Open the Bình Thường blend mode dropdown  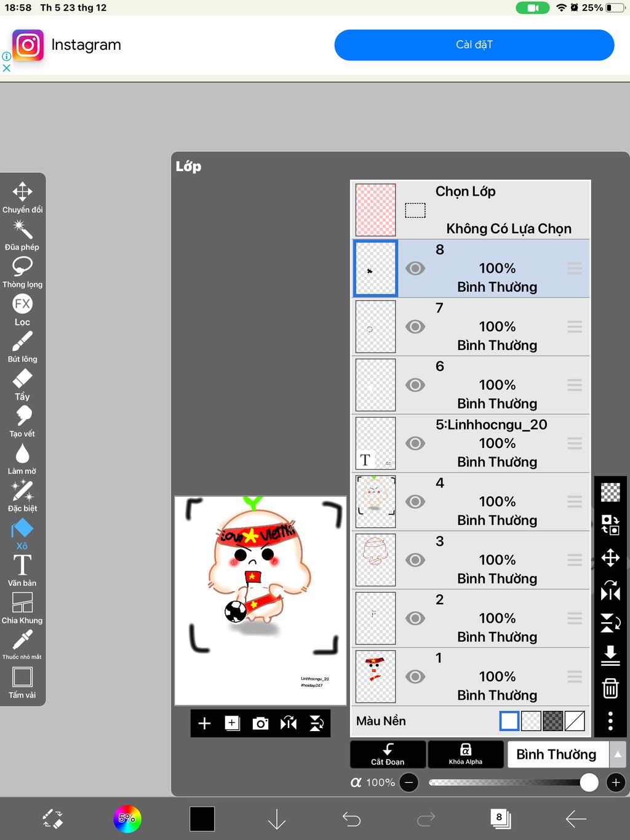[x=557, y=754]
